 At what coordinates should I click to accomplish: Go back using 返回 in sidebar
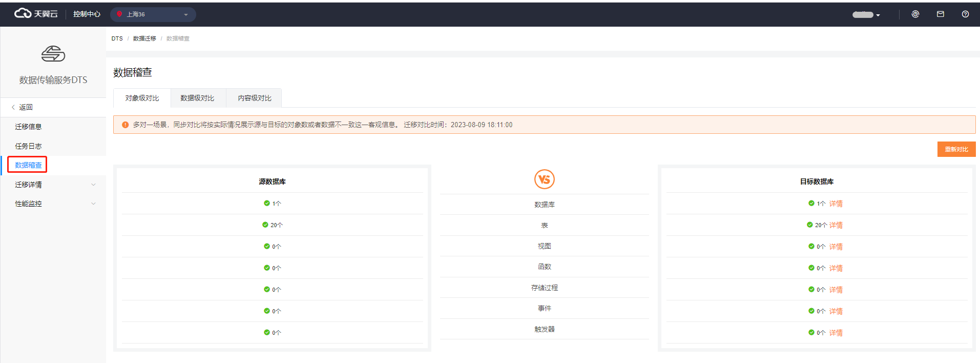tap(26, 107)
